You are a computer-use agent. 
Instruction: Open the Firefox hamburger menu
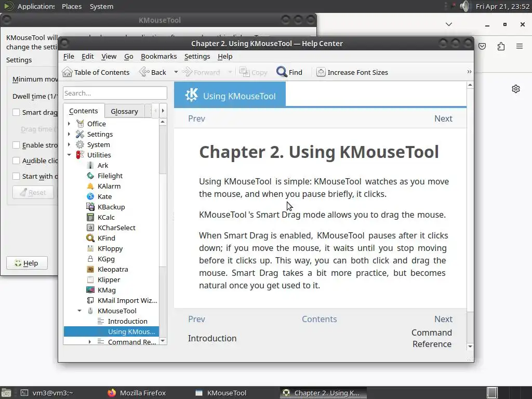pos(520,46)
